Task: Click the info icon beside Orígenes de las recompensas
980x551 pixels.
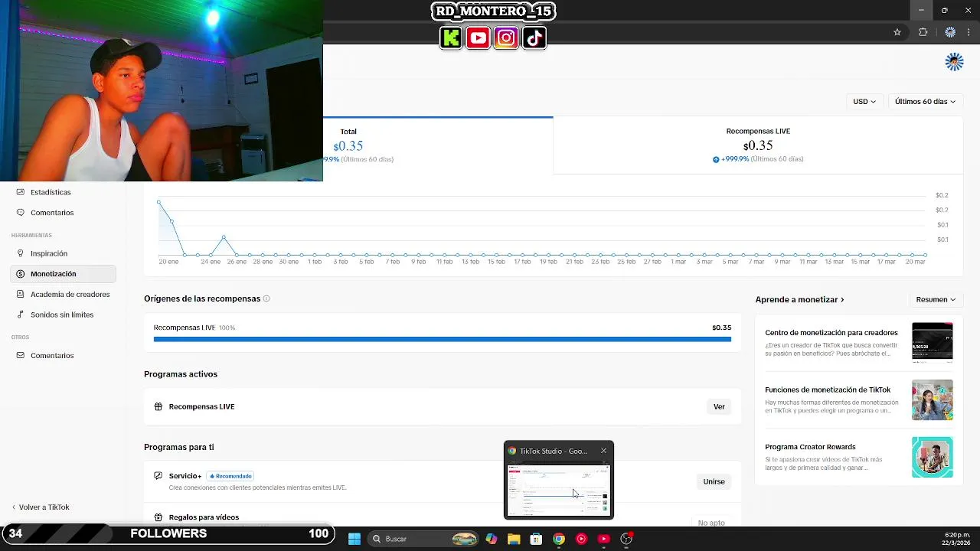Action: tap(266, 298)
